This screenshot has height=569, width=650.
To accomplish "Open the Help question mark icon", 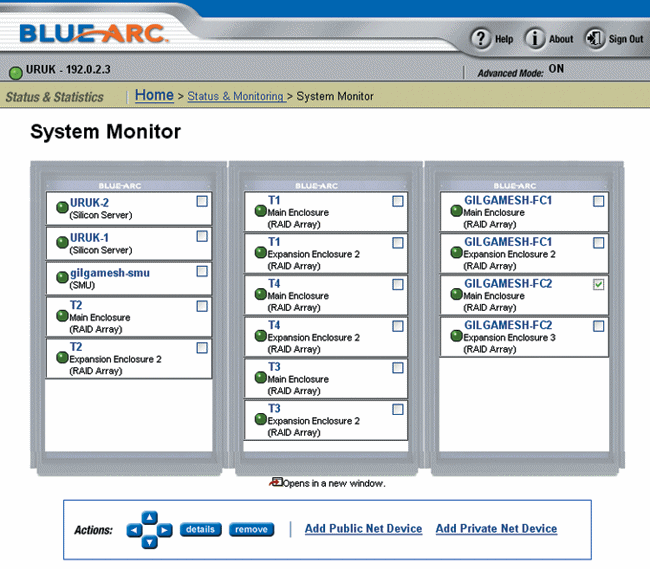I will (481, 39).
